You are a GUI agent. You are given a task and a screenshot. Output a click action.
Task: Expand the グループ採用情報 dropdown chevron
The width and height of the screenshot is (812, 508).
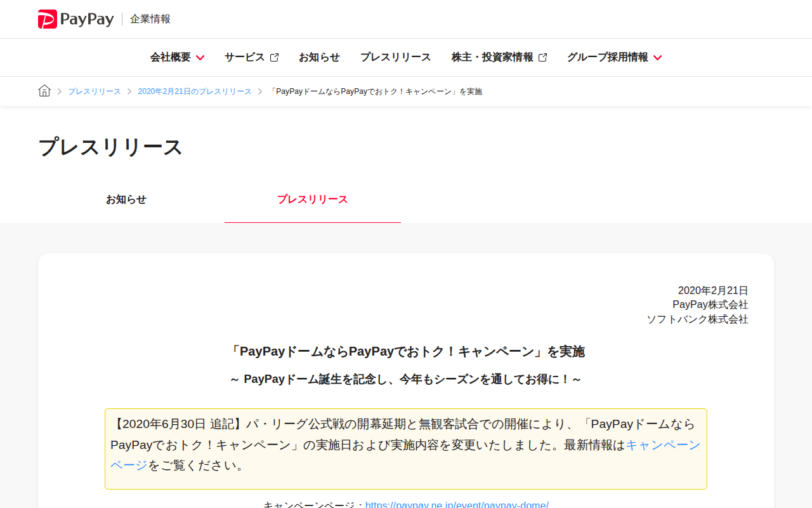(657, 58)
